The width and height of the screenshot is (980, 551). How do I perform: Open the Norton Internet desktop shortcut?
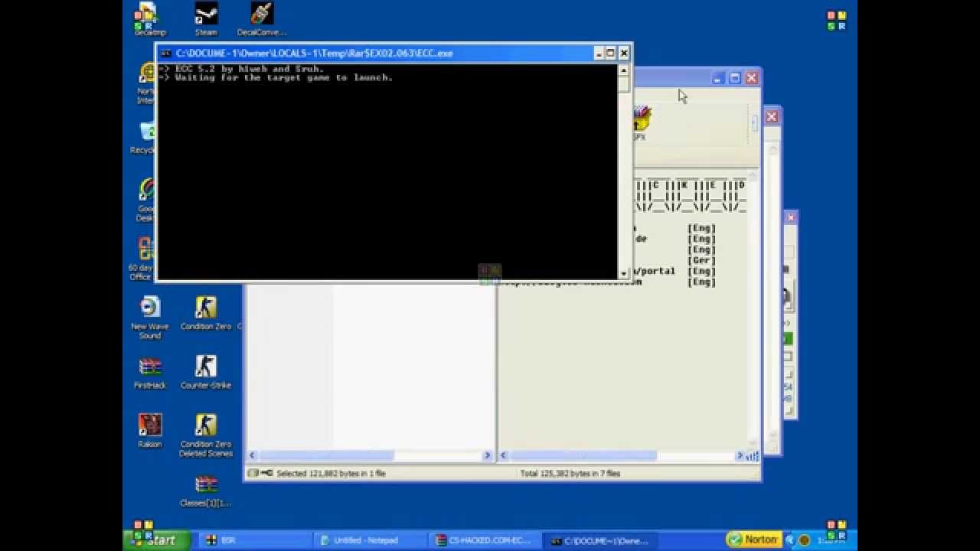[146, 84]
